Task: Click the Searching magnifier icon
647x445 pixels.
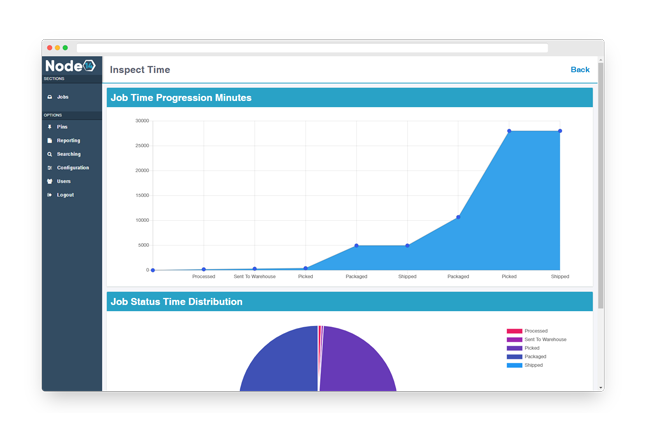Action: 50,154
